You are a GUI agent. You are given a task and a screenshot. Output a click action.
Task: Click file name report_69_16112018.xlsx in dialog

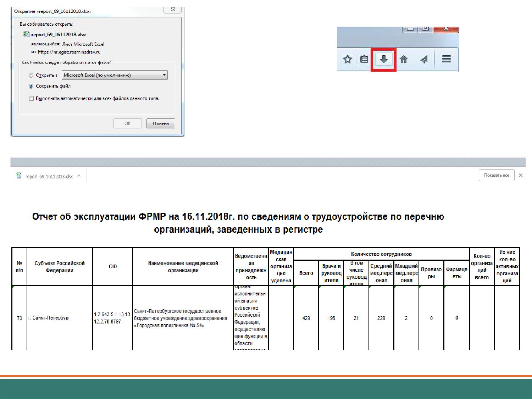click(59, 34)
